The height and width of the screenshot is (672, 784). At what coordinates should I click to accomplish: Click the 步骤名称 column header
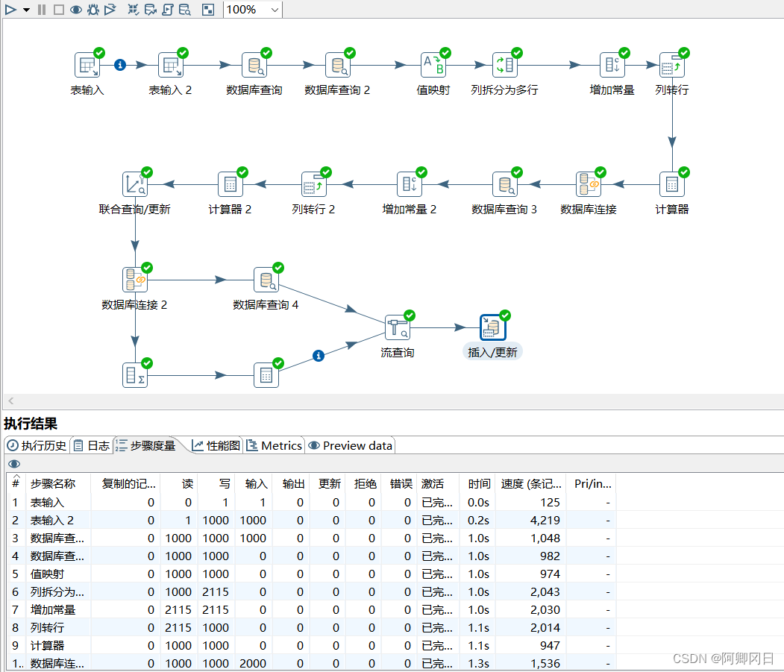click(53, 483)
